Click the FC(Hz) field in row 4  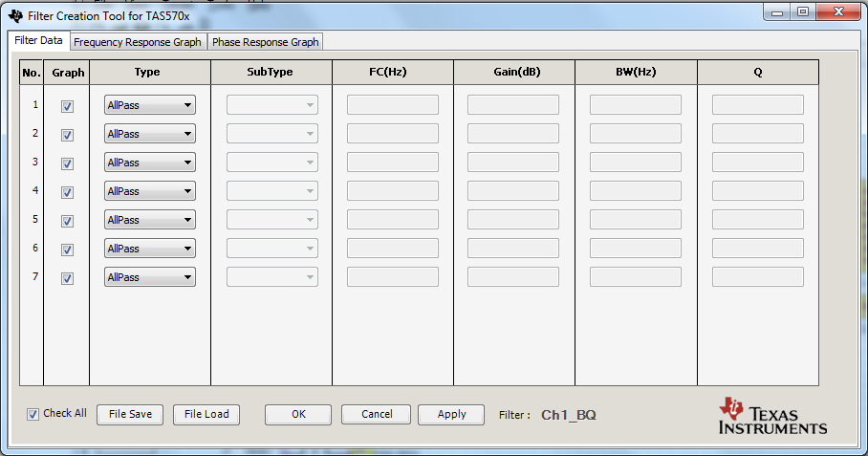393,191
